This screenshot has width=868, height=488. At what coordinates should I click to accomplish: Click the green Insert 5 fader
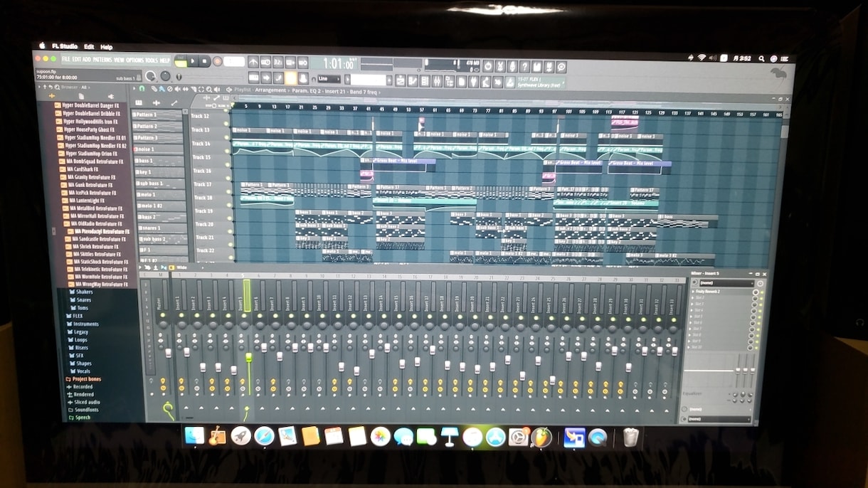coord(248,356)
